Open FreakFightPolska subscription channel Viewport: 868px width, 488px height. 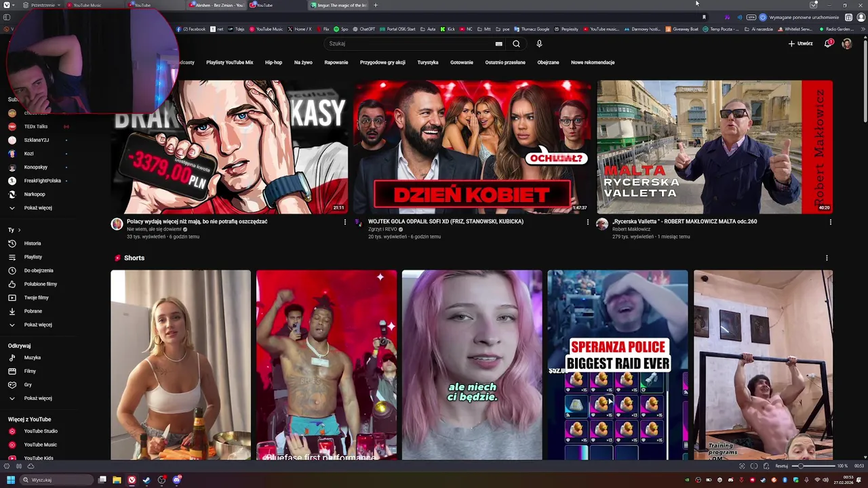pyautogui.click(x=42, y=181)
